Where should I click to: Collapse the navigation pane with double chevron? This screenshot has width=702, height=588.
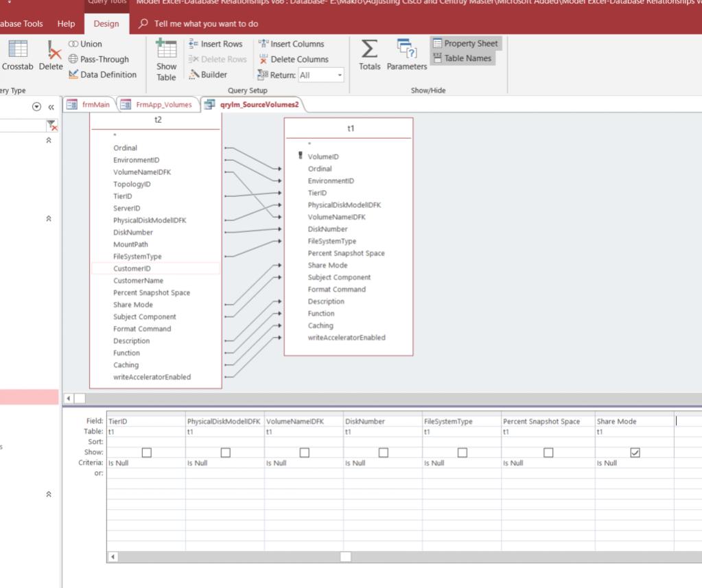tap(50, 106)
